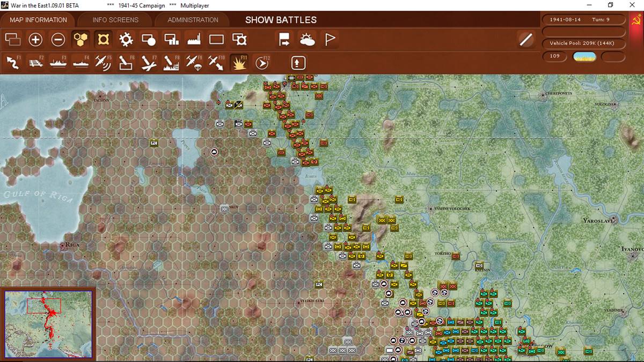Select the lone white circle unit west of Ilmen
This screenshot has height=362, width=644.
click(x=215, y=152)
